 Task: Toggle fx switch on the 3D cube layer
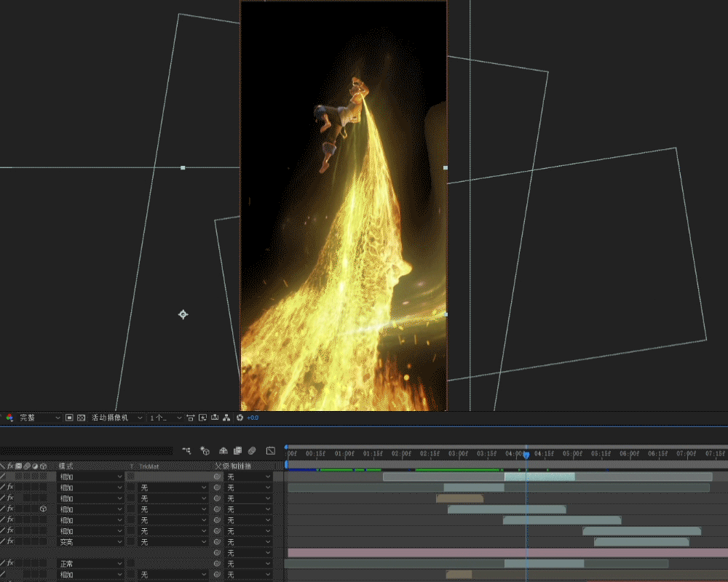tap(10, 509)
